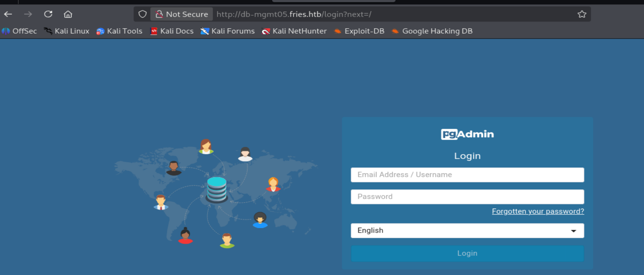Expand the English language dropdown

467,231
